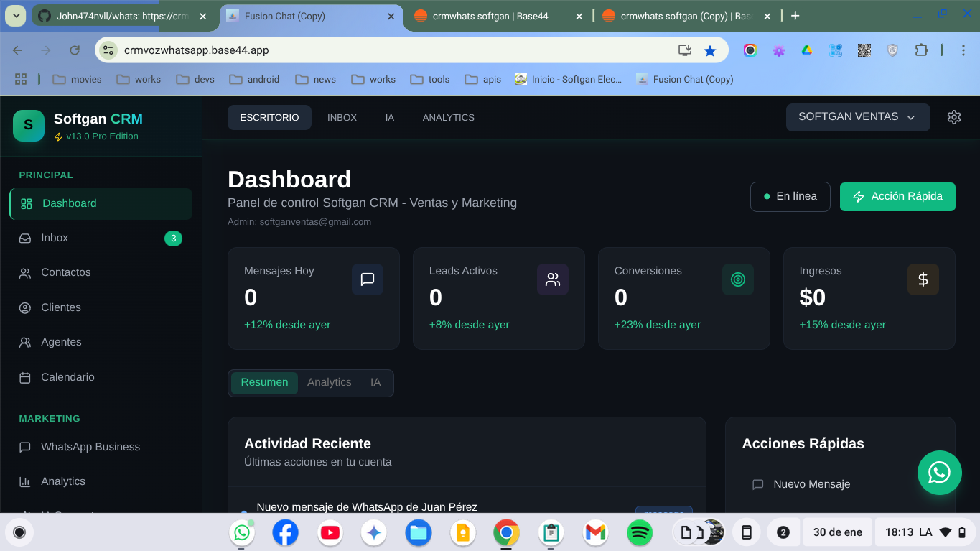Click the Conversiones target icon
The width and height of the screenshot is (980, 551).
(x=738, y=279)
